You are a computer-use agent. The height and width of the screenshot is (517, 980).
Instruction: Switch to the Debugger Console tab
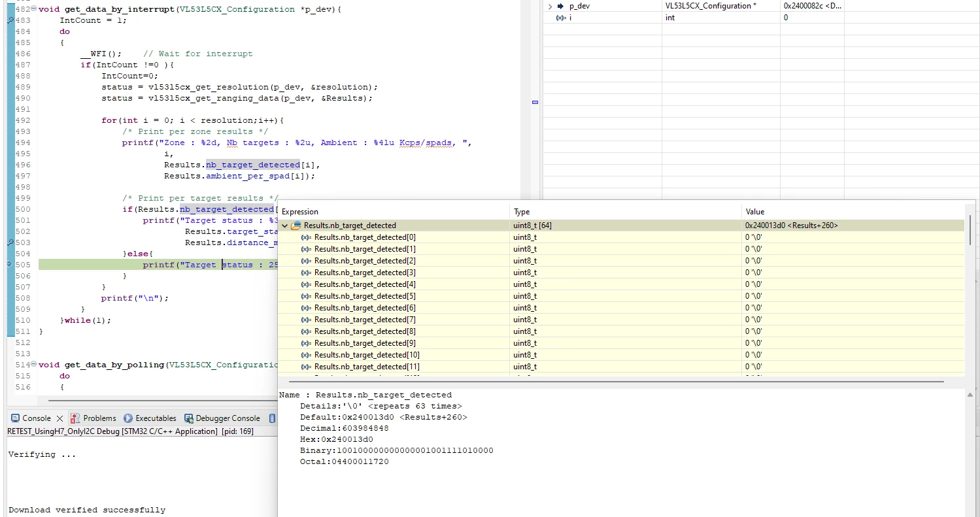pos(222,418)
